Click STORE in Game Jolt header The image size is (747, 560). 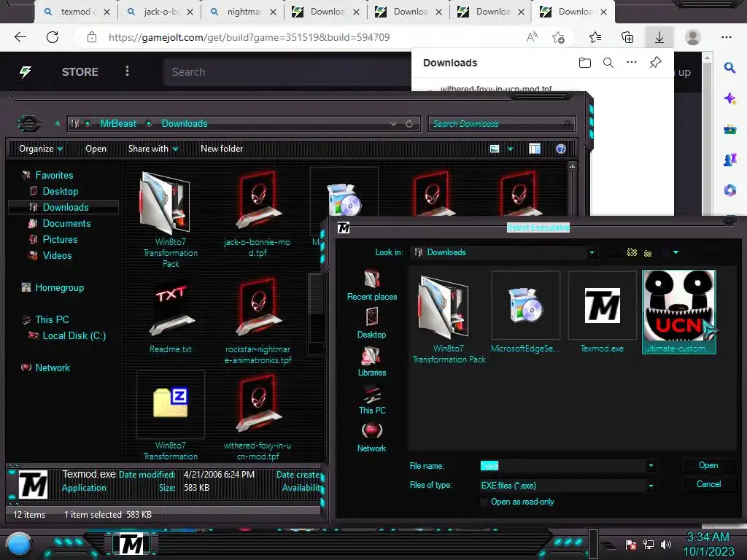pyautogui.click(x=80, y=72)
